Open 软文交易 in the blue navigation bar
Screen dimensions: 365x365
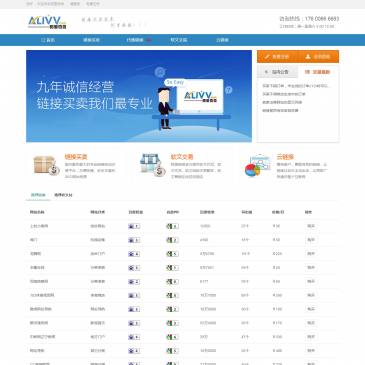[178, 40]
